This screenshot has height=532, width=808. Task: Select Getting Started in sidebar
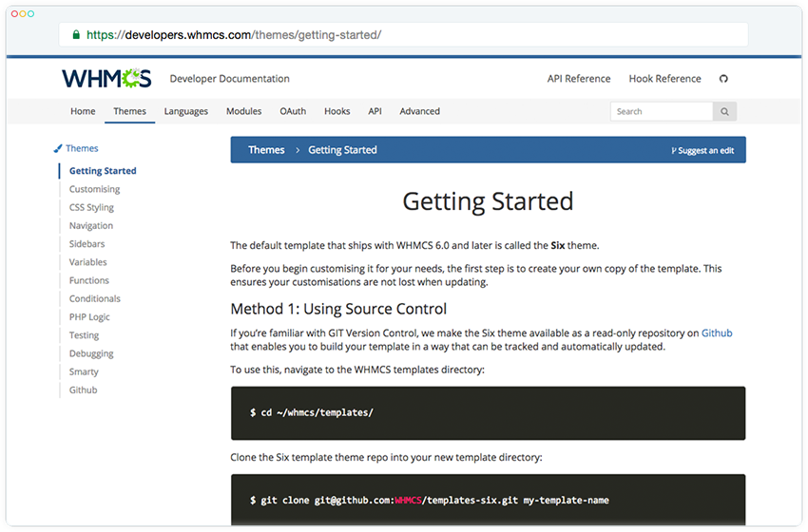pos(103,171)
